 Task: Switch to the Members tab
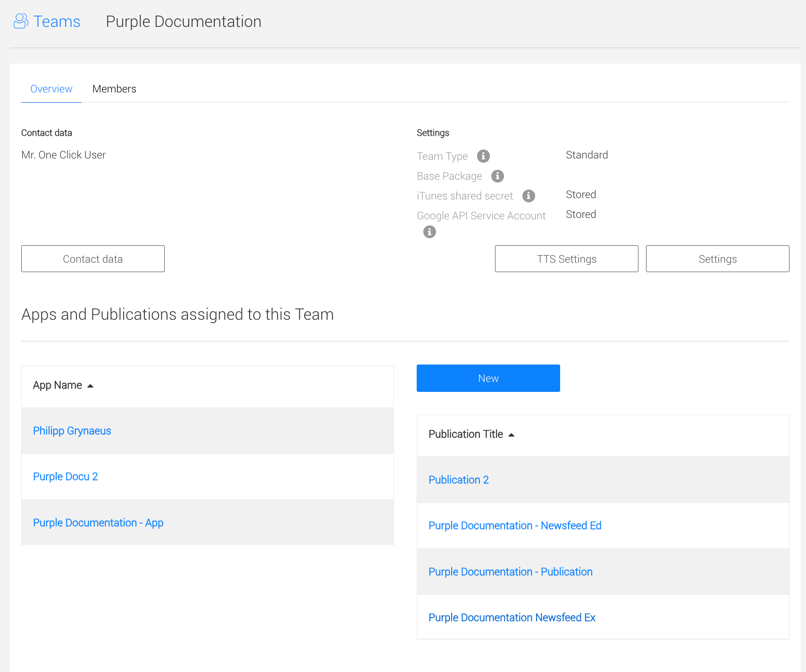(x=114, y=89)
